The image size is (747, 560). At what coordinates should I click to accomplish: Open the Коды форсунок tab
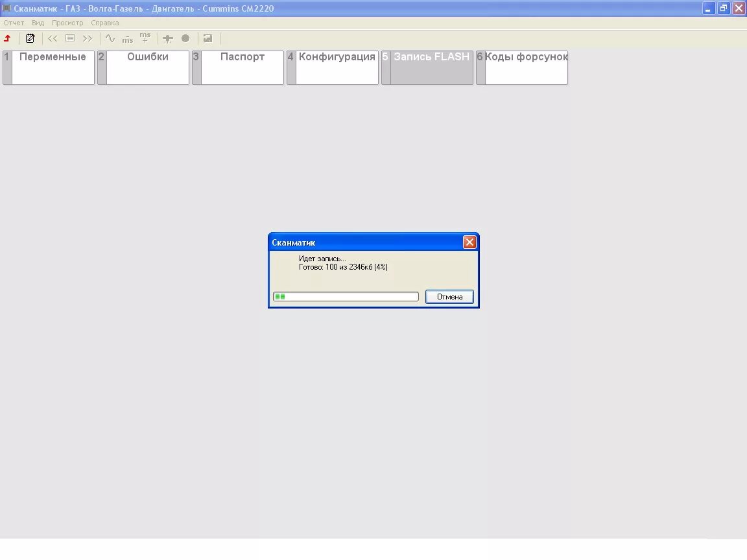pyautogui.click(x=522, y=67)
